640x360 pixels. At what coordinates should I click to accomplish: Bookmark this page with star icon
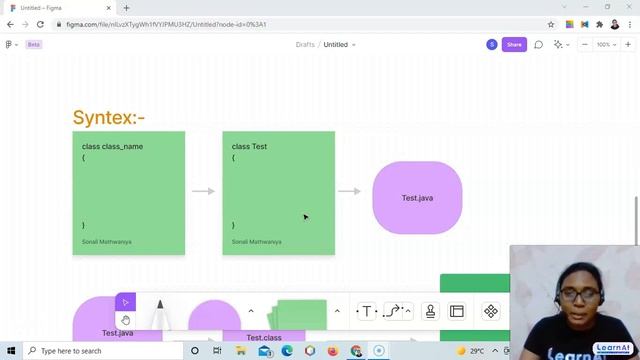pos(551,24)
